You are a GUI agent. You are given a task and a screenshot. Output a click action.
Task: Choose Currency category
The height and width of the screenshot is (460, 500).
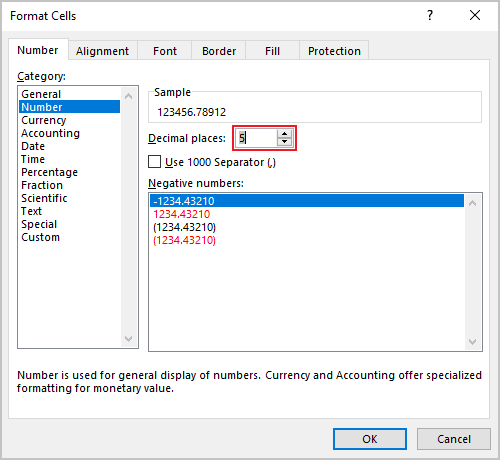(x=69, y=120)
